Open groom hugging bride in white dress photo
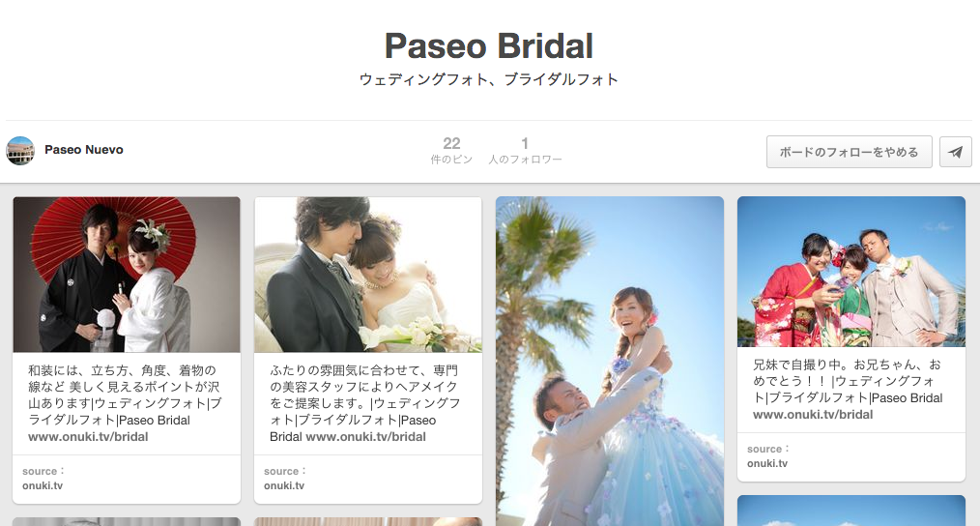980x526 pixels. (368, 275)
